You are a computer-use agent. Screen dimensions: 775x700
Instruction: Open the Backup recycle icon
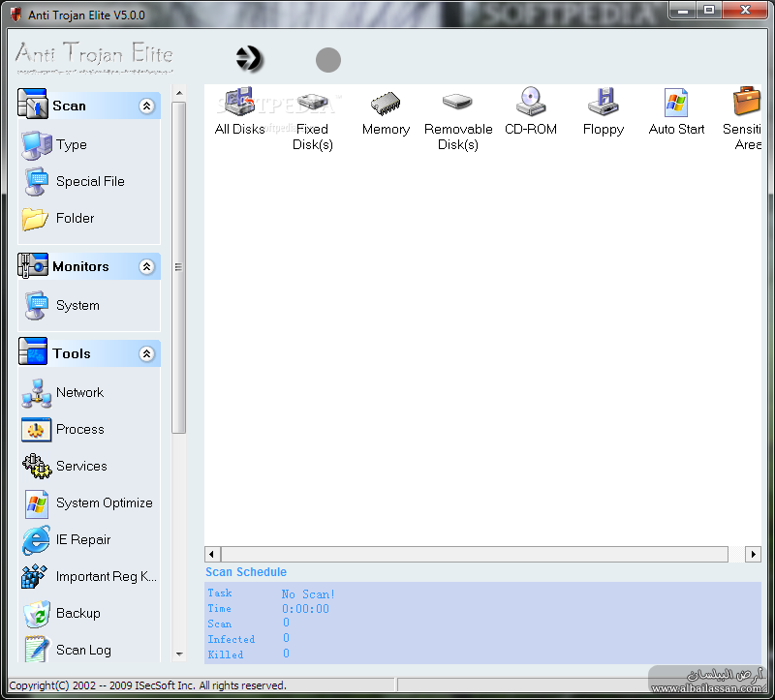[37, 614]
